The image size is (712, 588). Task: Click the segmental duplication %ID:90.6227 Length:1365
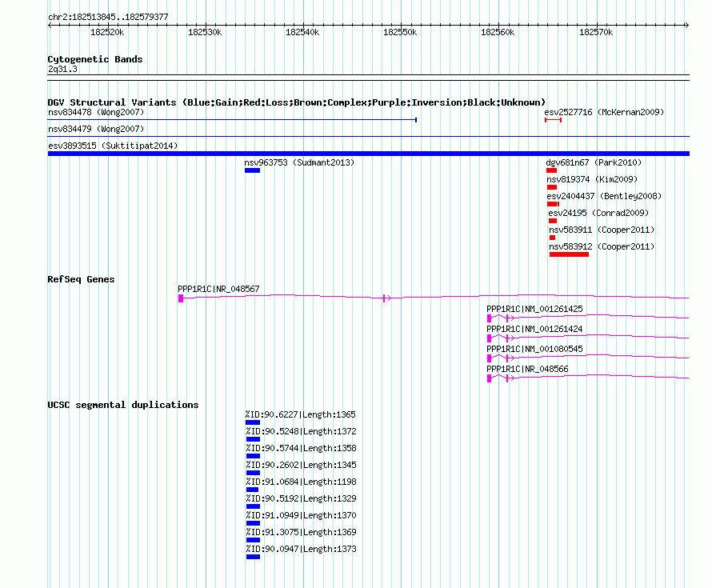coord(253,422)
